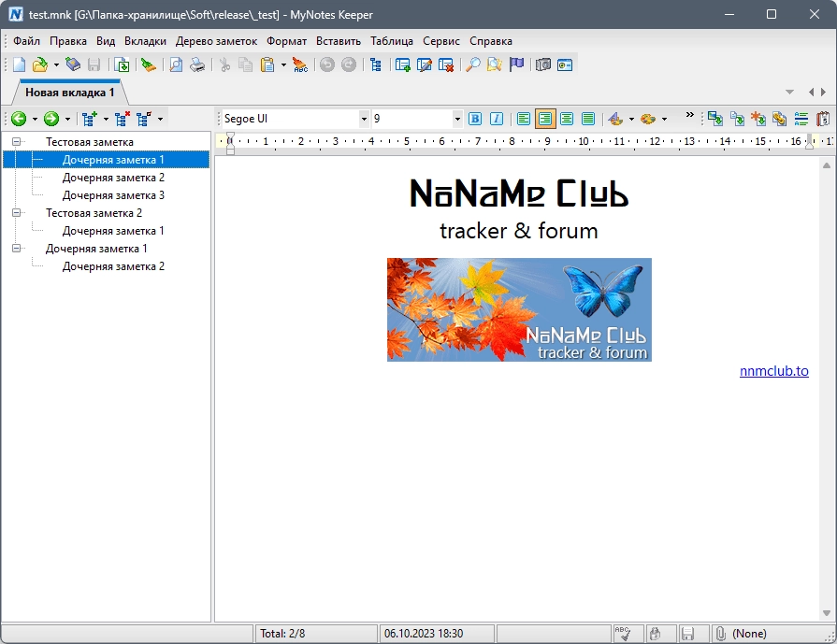
Task: Click the print preview icon
Action: point(176,64)
